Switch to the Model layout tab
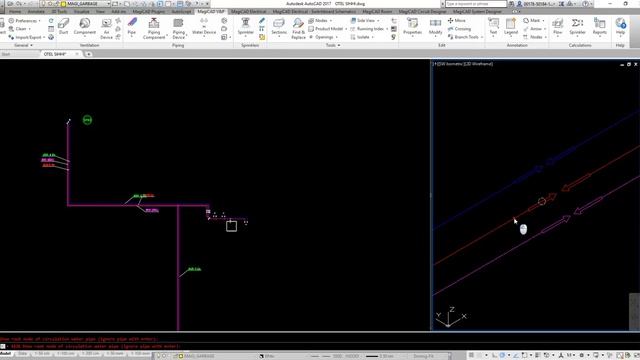640x360 pixels. [x=6, y=353]
